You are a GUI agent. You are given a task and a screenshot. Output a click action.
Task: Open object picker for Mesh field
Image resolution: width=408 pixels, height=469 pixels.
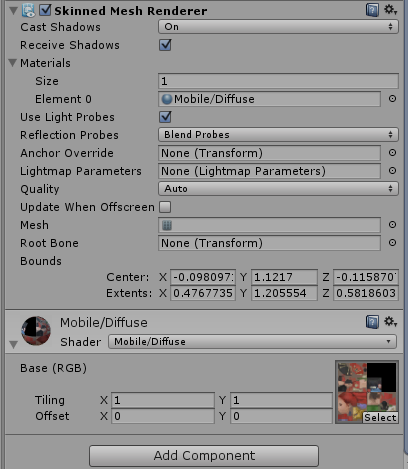point(392,225)
